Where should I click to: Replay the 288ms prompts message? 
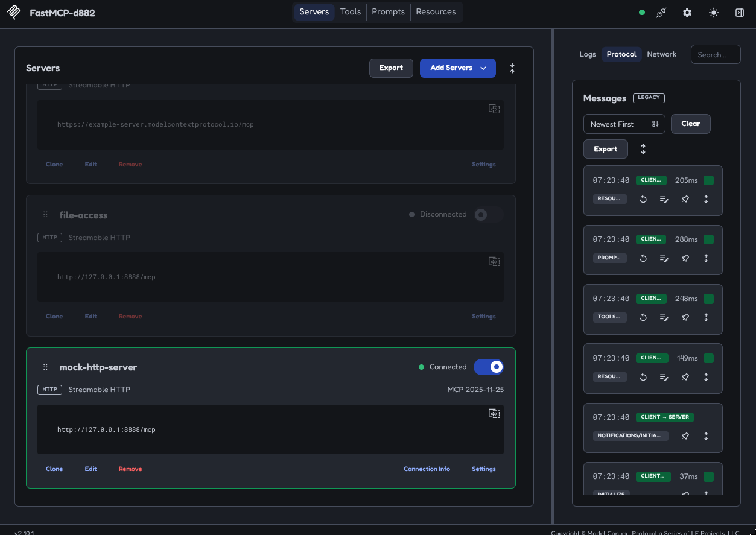(x=643, y=258)
